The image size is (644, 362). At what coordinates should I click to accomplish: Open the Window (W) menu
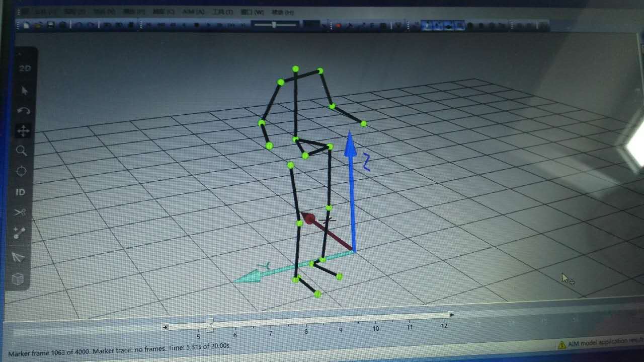(x=252, y=12)
